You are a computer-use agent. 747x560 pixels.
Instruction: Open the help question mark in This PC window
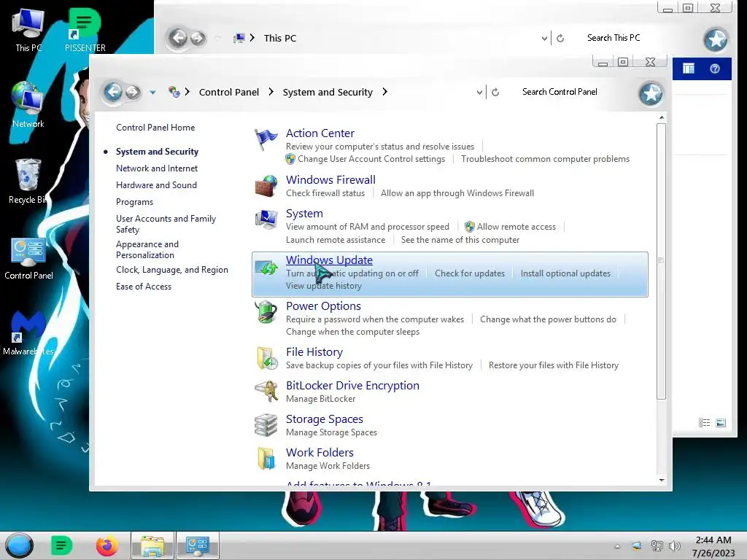715,69
